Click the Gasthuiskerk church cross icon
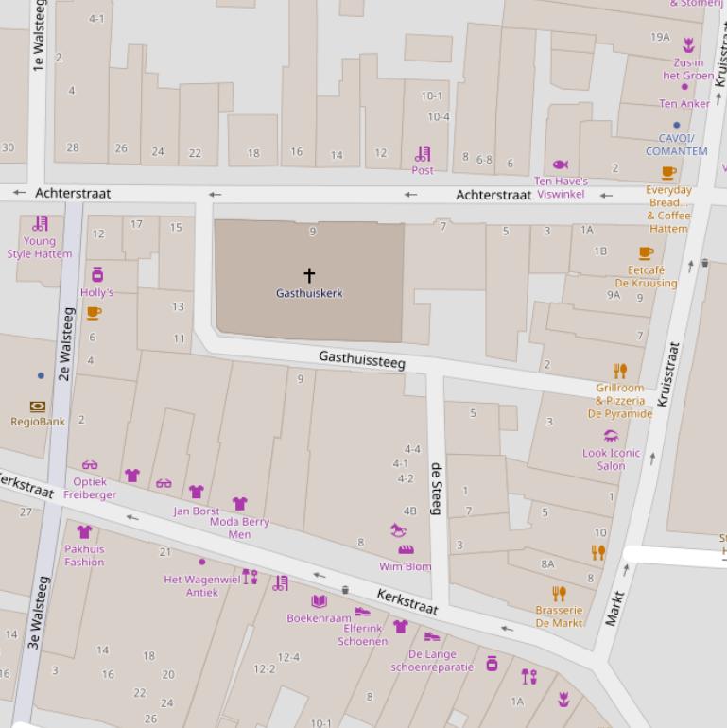727x728 pixels. 309,275
